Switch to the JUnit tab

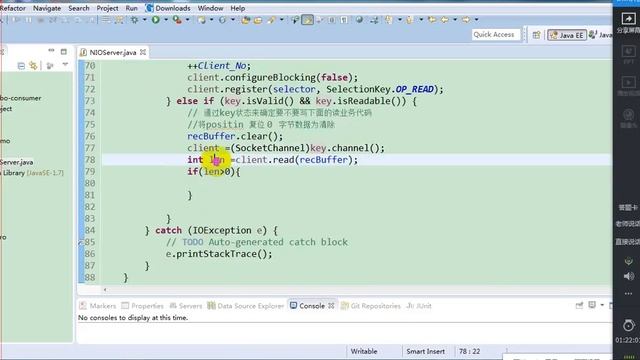point(419,306)
